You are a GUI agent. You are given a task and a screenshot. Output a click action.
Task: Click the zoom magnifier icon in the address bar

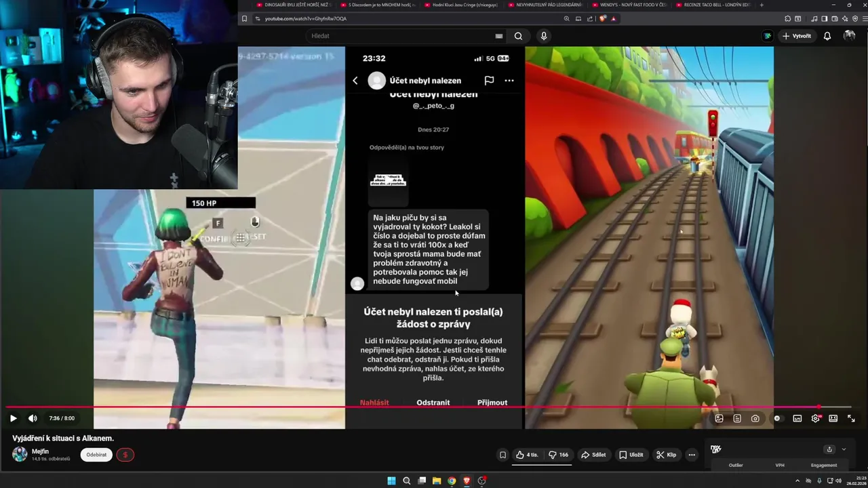[x=567, y=19]
